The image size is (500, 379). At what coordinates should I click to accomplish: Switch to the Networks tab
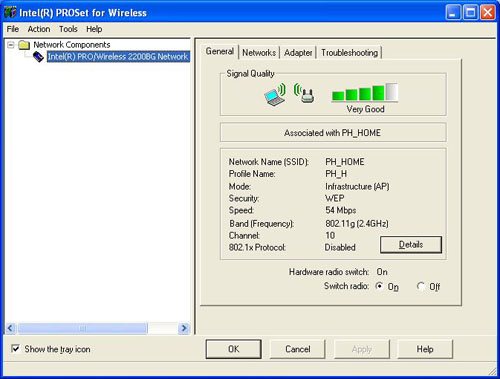259,53
